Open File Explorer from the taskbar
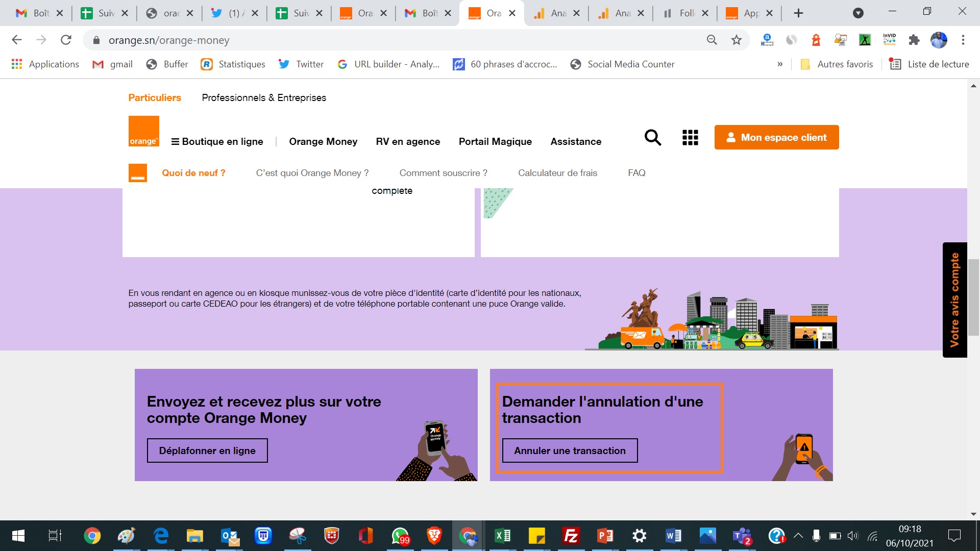 [x=194, y=536]
